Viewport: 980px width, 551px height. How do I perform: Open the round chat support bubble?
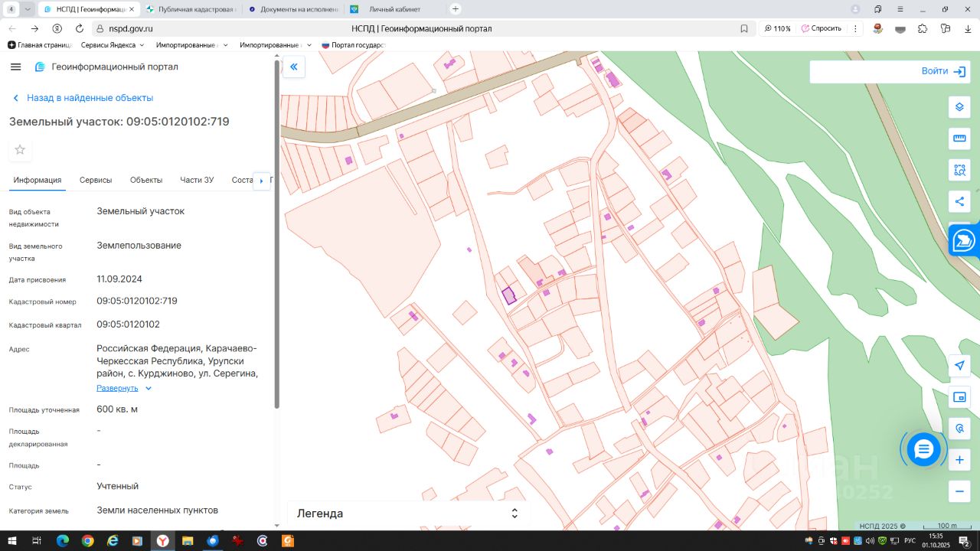pyautogui.click(x=923, y=449)
